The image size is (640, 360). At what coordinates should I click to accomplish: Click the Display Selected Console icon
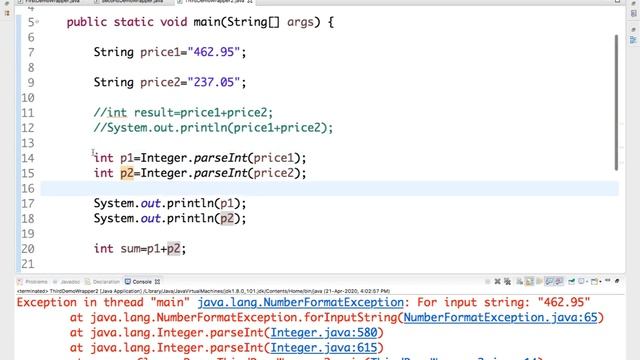[x=581, y=281]
